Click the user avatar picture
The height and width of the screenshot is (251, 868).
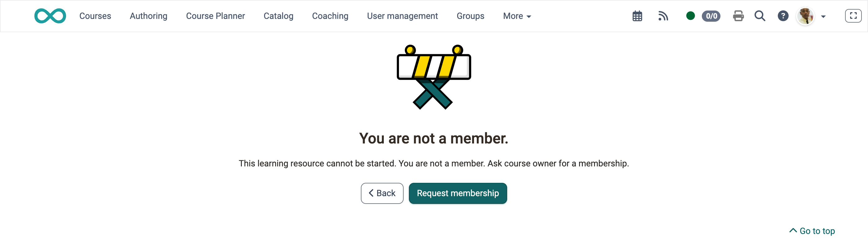[x=805, y=16]
